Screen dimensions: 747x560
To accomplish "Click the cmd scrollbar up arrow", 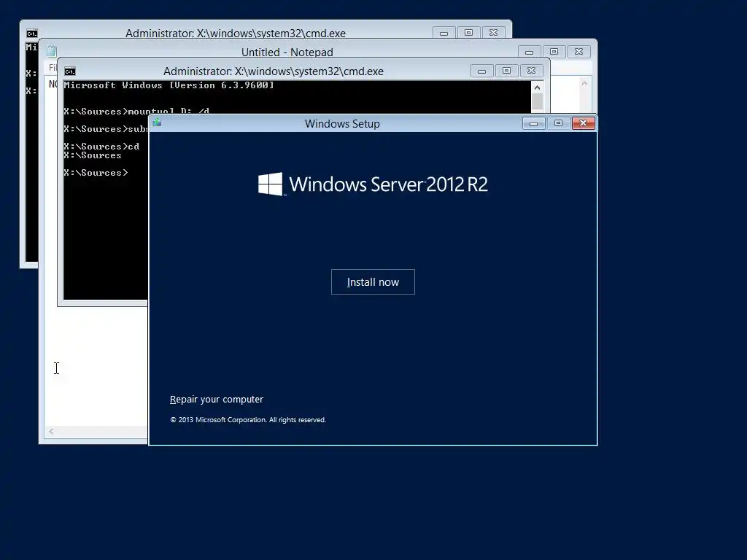I will tap(538, 87).
